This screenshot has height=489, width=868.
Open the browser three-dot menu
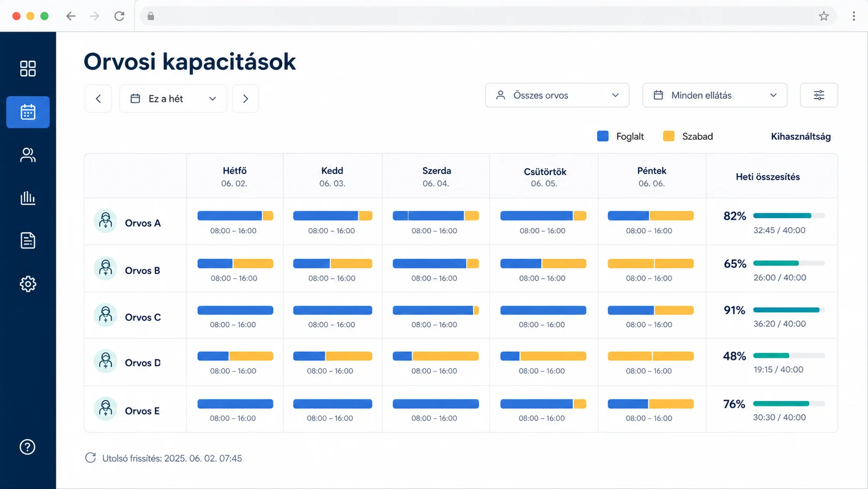853,16
